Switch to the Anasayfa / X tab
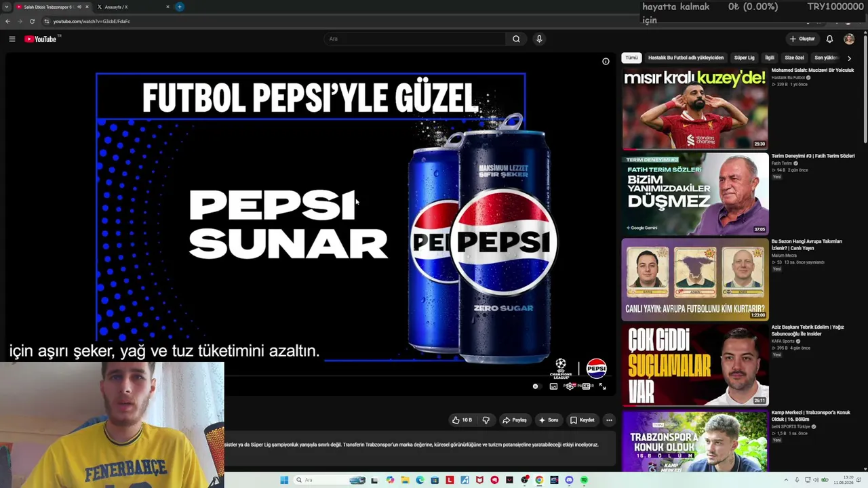The width and height of the screenshot is (868, 488). click(x=133, y=7)
